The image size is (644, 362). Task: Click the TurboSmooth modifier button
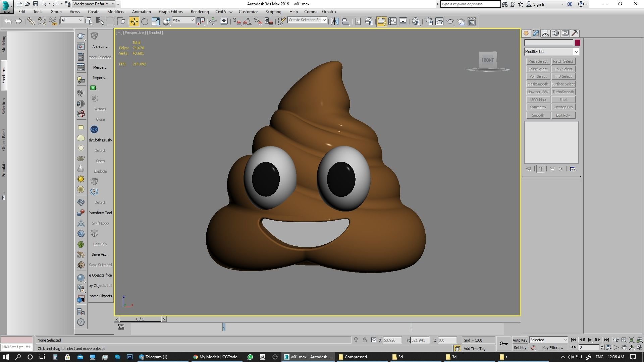tap(563, 92)
